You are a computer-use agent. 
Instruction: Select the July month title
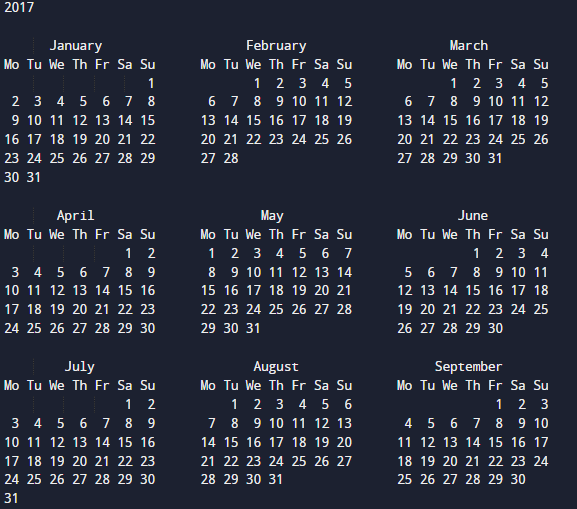[x=80, y=367]
